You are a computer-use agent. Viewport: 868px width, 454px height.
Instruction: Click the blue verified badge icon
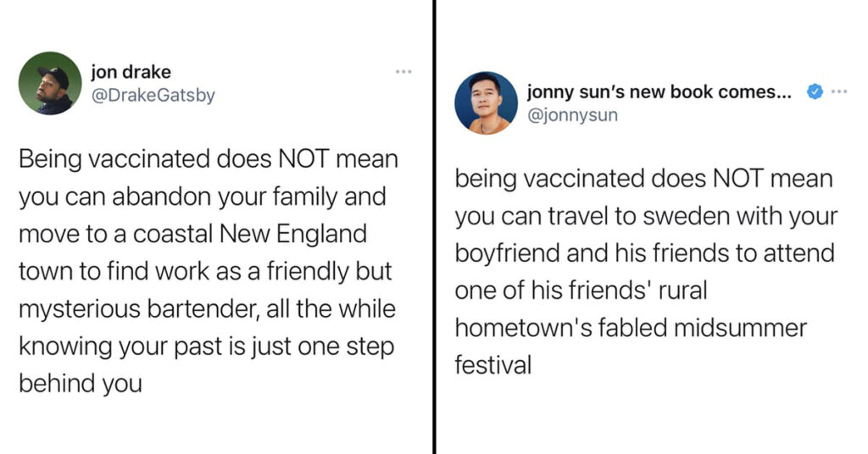(815, 91)
